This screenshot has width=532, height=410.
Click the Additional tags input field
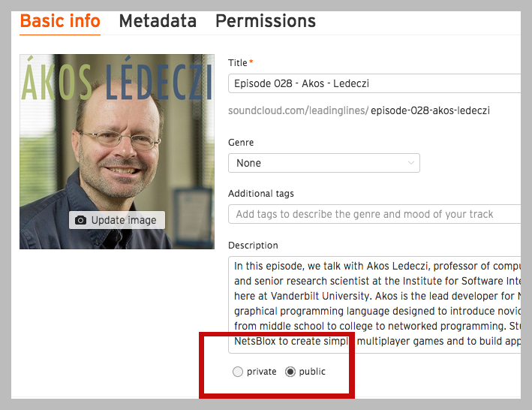tap(375, 214)
